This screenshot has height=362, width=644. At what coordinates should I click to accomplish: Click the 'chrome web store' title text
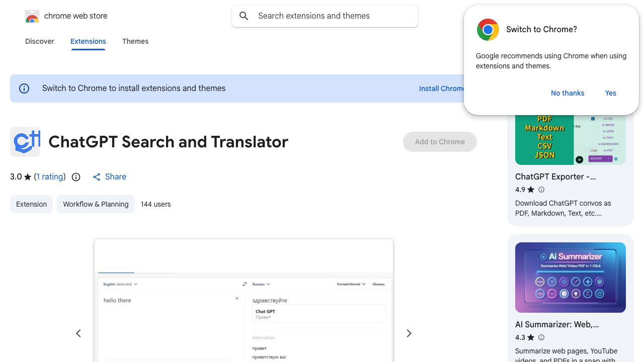[x=76, y=16]
